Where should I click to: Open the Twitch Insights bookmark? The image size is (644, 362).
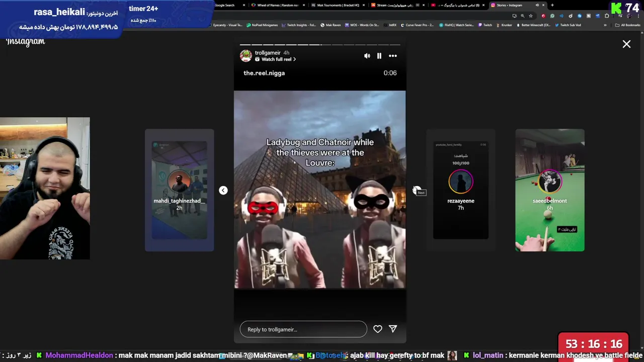point(299,25)
